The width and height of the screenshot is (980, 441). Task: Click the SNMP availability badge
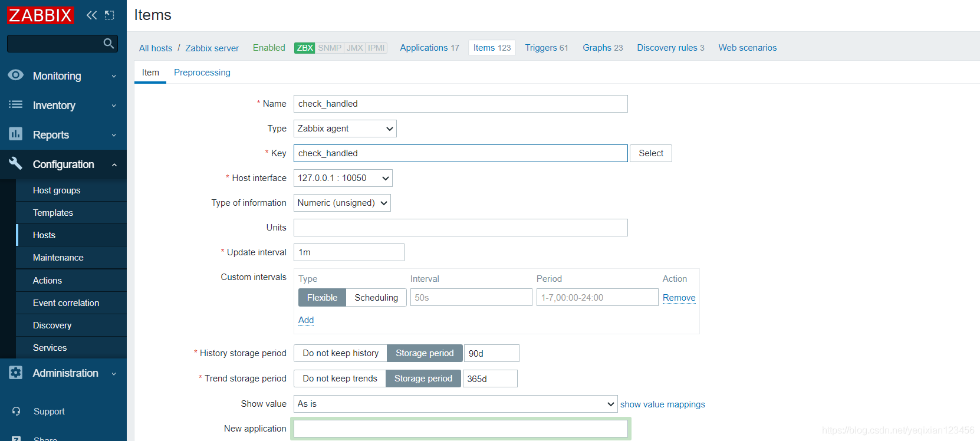click(330, 48)
